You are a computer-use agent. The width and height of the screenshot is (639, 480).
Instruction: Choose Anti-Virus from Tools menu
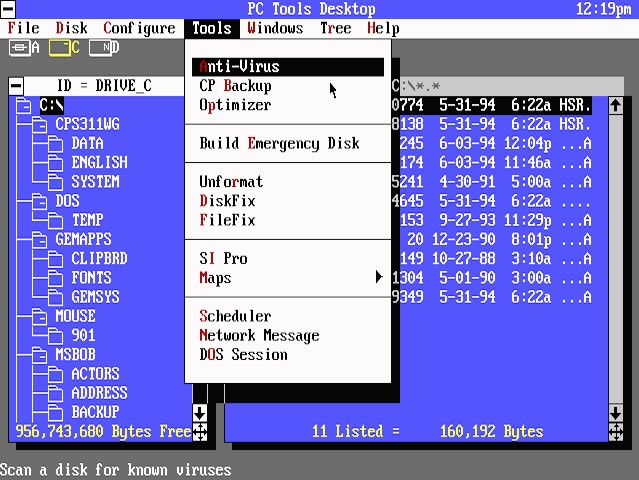coord(288,67)
